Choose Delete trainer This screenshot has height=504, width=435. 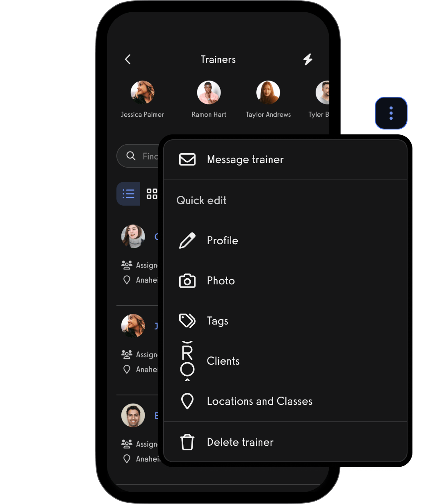click(x=285, y=442)
